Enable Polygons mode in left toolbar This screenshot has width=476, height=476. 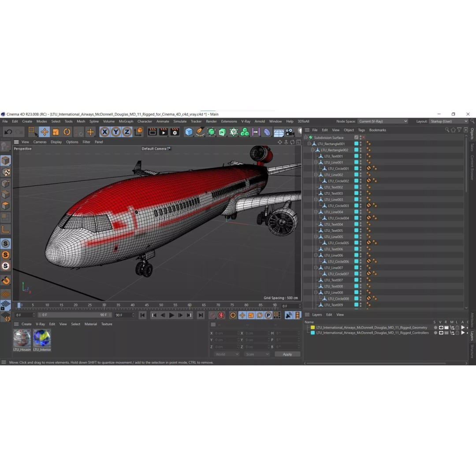5,206
